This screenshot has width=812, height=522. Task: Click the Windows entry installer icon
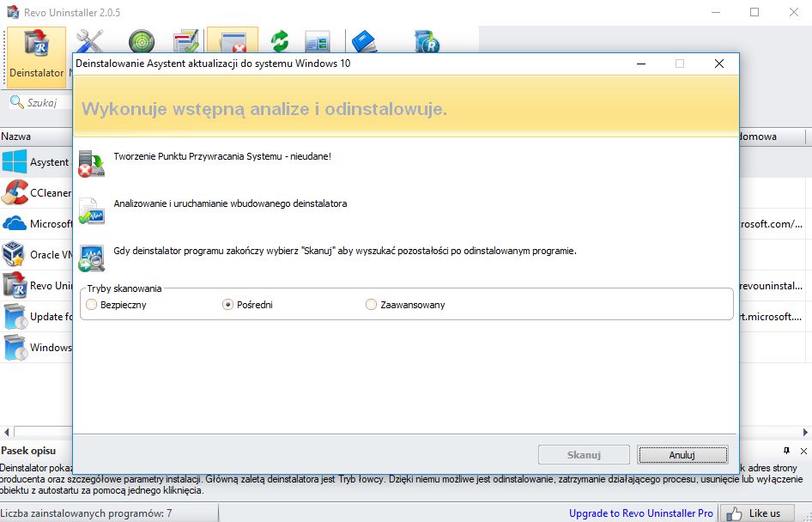15,348
